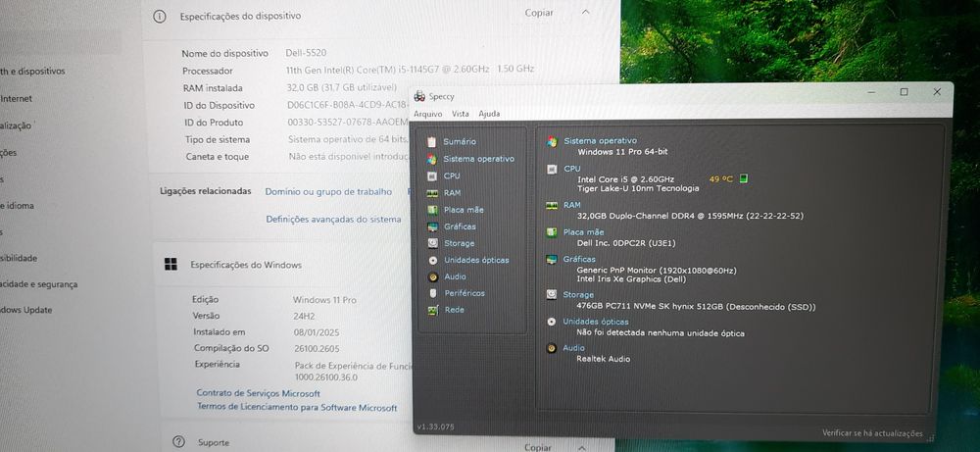Image resolution: width=980 pixels, height=452 pixels.
Task: Click the RAM icon in the summary panel
Action: point(552,205)
